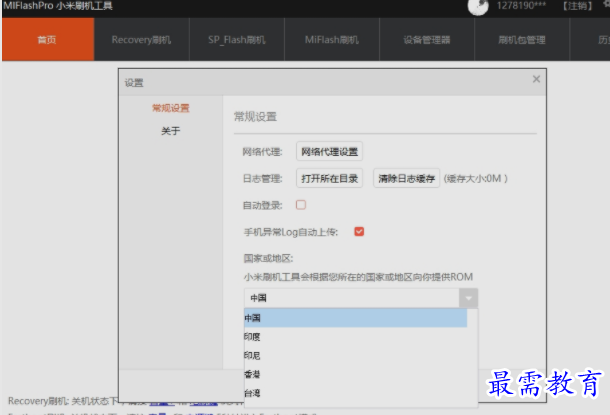Image resolution: width=610 pixels, height=415 pixels.
Task: Click the region dropdown arrow
Action: (468, 298)
